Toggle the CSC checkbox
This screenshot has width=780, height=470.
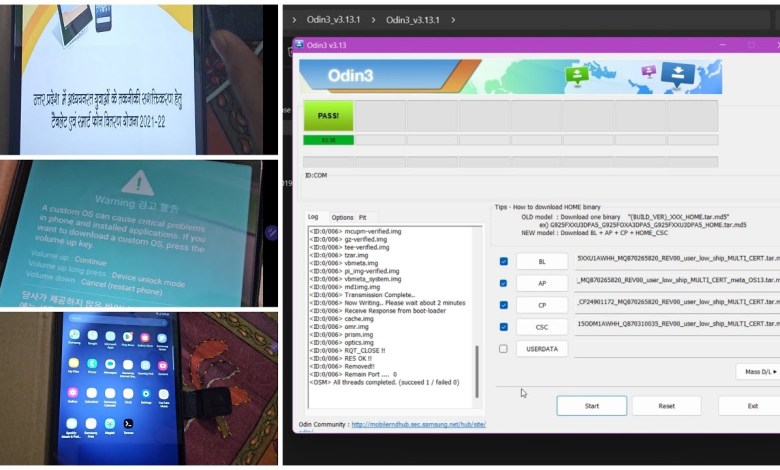pyautogui.click(x=503, y=327)
